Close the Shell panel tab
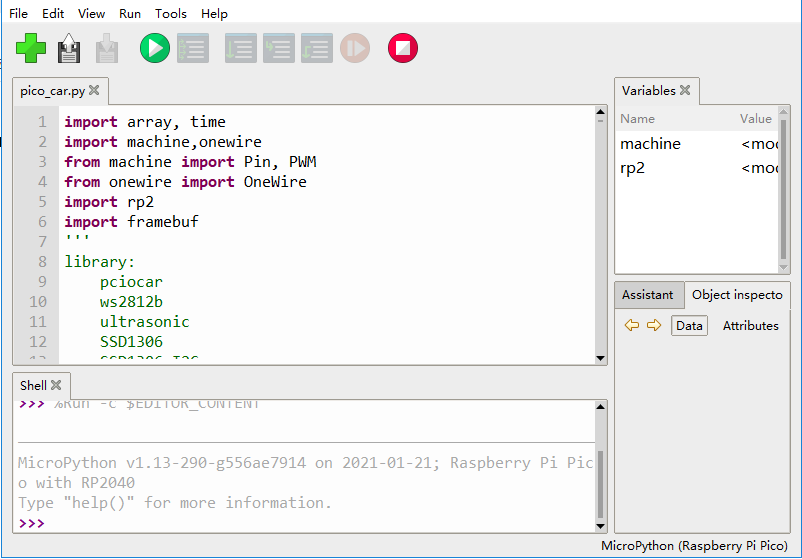The height and width of the screenshot is (559, 802). (56, 385)
